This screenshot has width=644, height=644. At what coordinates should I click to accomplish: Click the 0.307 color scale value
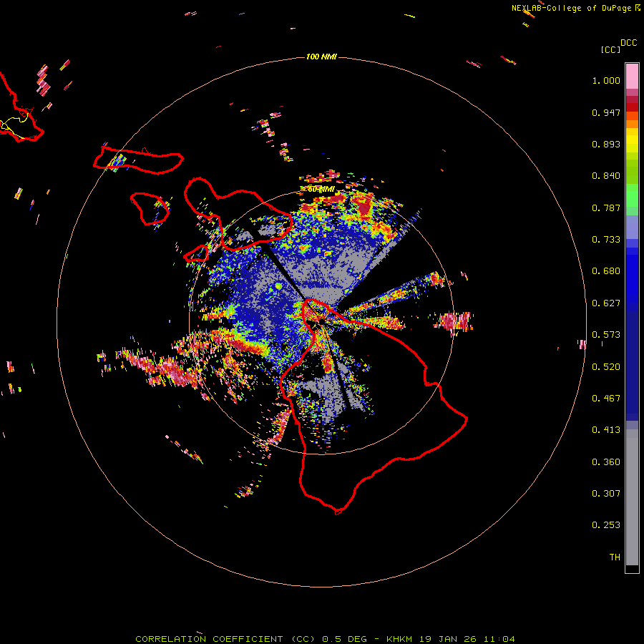coord(606,494)
